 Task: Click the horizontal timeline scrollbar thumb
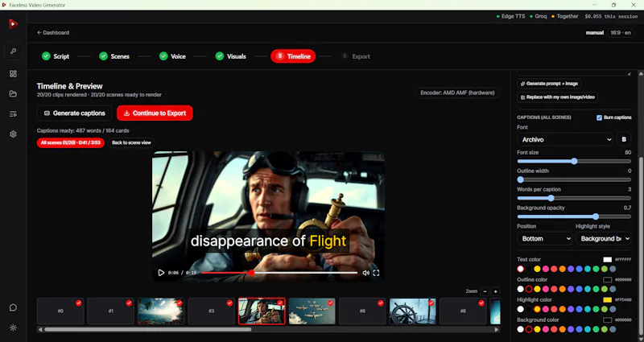click(148, 329)
